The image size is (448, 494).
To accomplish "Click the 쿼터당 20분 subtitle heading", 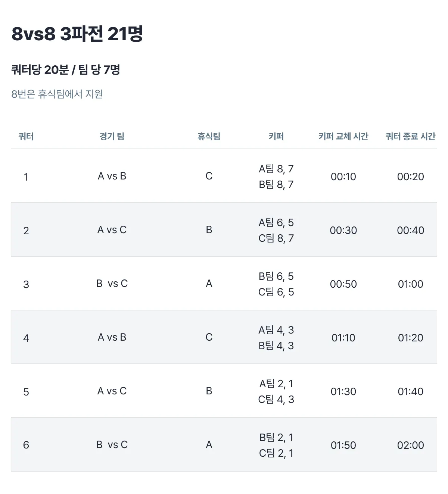I will click(66, 70).
